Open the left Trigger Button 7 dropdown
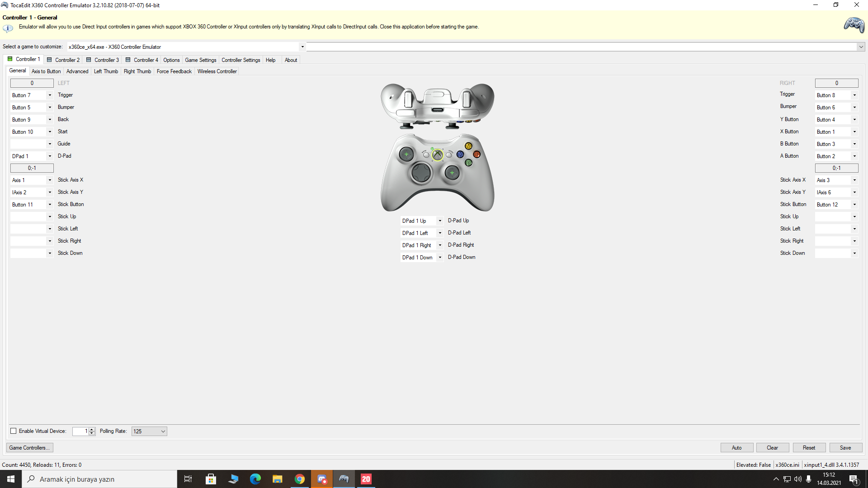This screenshot has height=488, width=868. [50, 95]
